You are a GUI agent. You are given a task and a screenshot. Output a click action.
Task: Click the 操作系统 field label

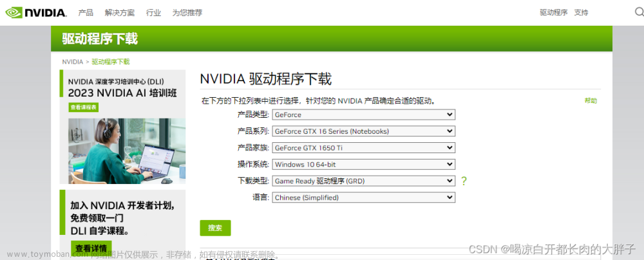[253, 164]
